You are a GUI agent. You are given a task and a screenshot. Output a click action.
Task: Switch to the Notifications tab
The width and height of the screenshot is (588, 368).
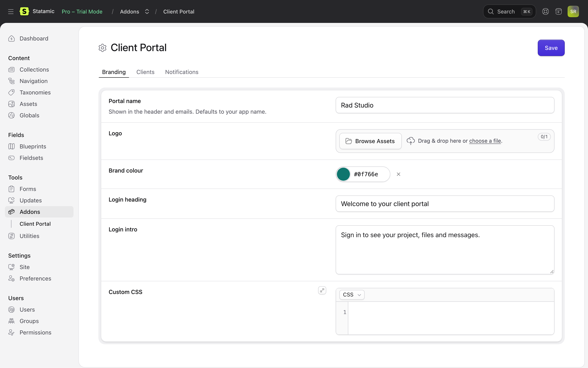[182, 72]
